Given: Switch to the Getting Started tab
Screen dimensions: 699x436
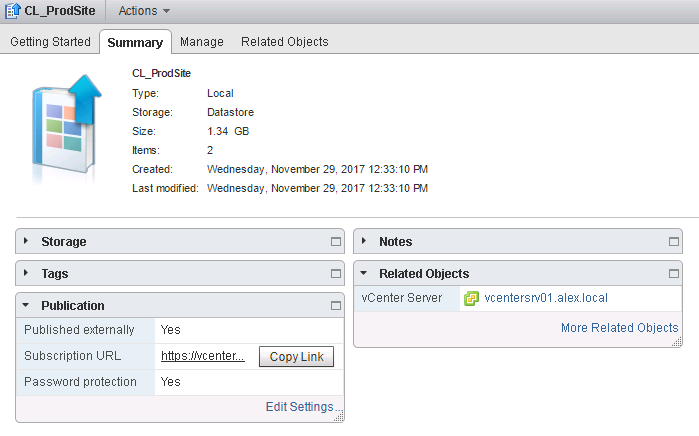Looking at the screenshot, I should [50, 42].
